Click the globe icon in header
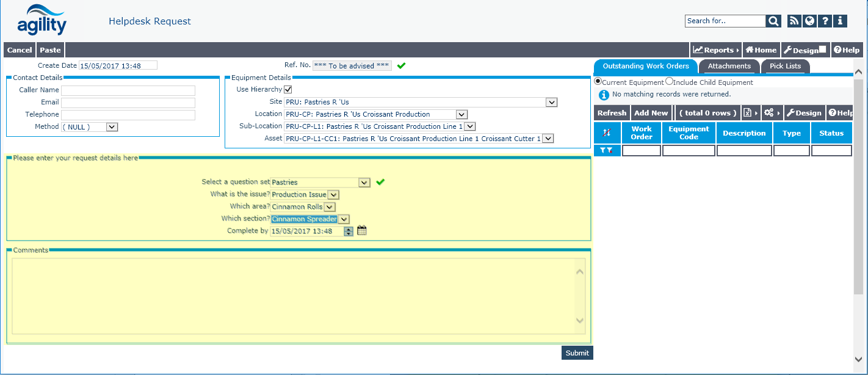This screenshot has width=868, height=375. 809,21
